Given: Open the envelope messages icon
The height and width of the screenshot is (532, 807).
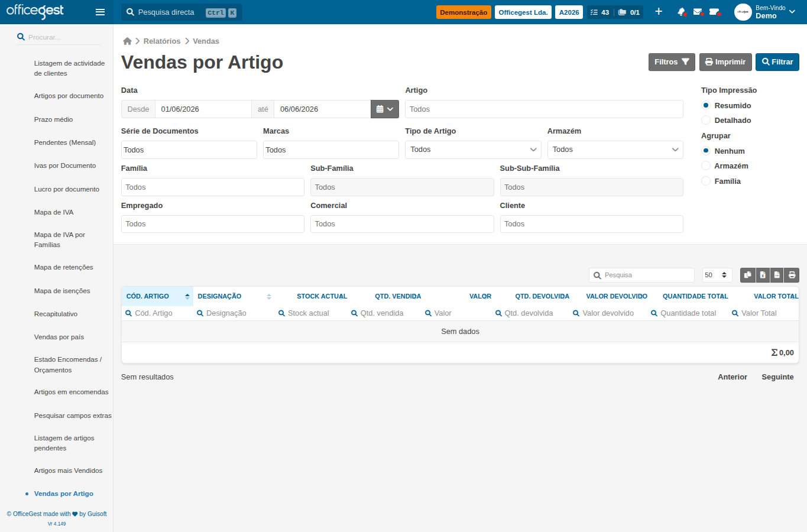Looking at the screenshot, I should (698, 12).
